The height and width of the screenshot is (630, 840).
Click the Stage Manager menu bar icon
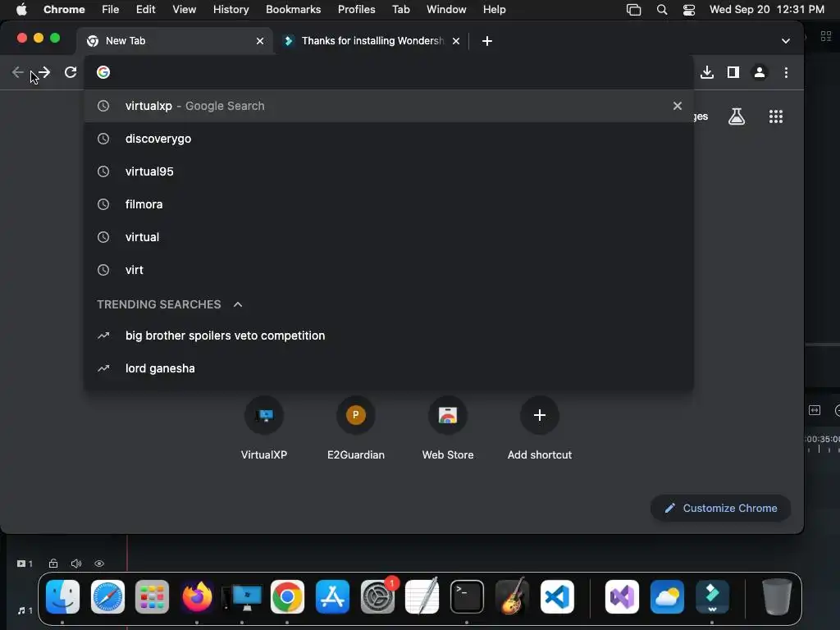634,10
